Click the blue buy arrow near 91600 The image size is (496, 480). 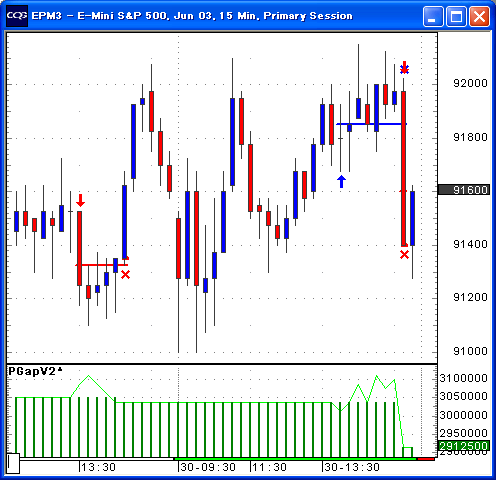click(x=341, y=181)
